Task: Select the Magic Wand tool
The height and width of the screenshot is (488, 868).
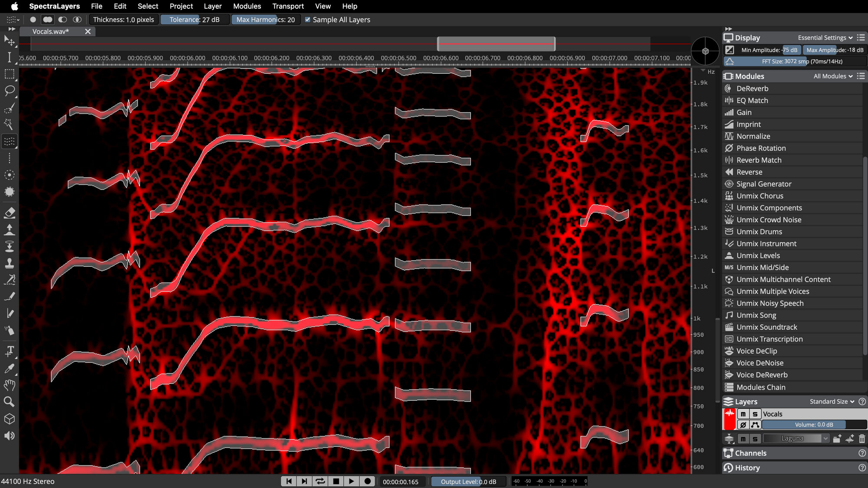Action: pos(9,124)
